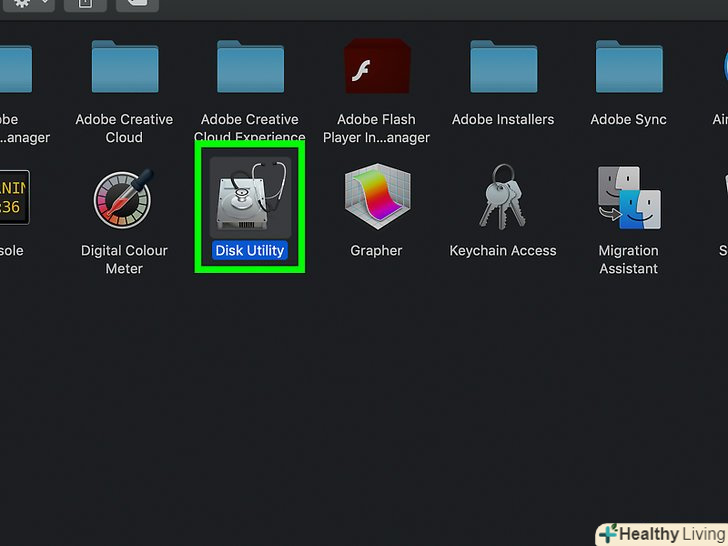Click the 'Migration Assistant' label text

(x=629, y=260)
